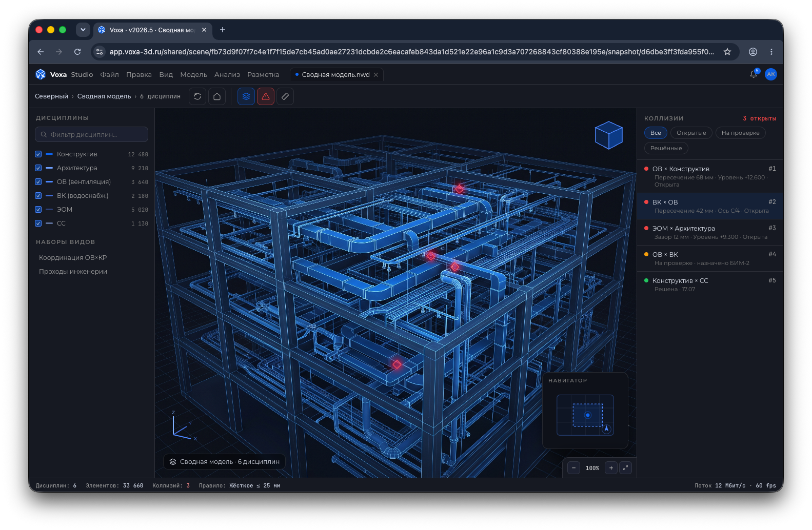Screen dimensions: 812x530
Task: Filter collisions by Решённые
Action: point(666,148)
